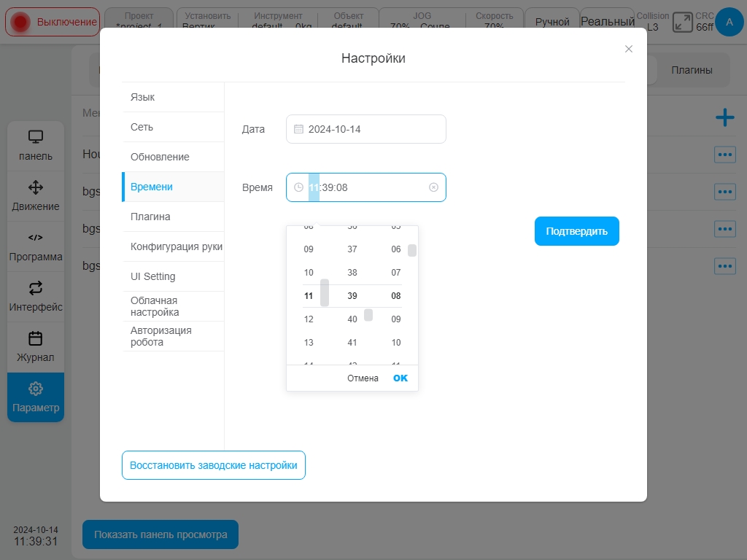747x560 pixels.
Task: Click the seconds column scrollbar thumb
Action: (x=412, y=251)
